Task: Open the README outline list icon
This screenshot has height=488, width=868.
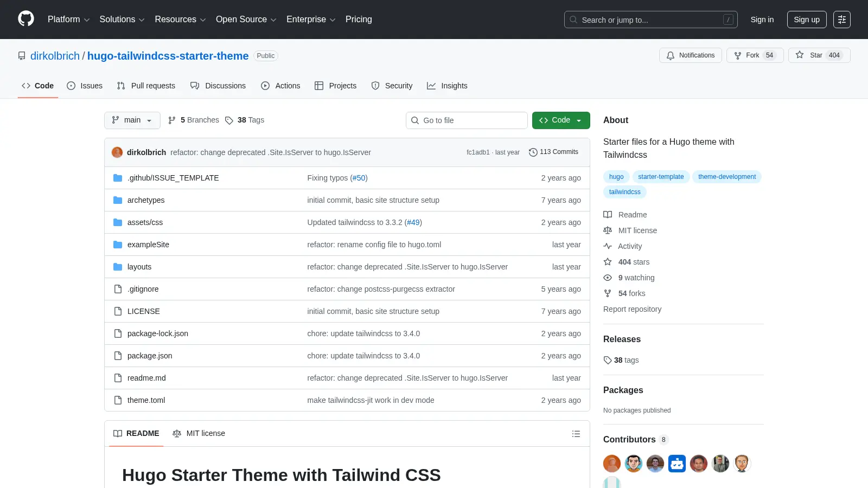Action: click(576, 434)
